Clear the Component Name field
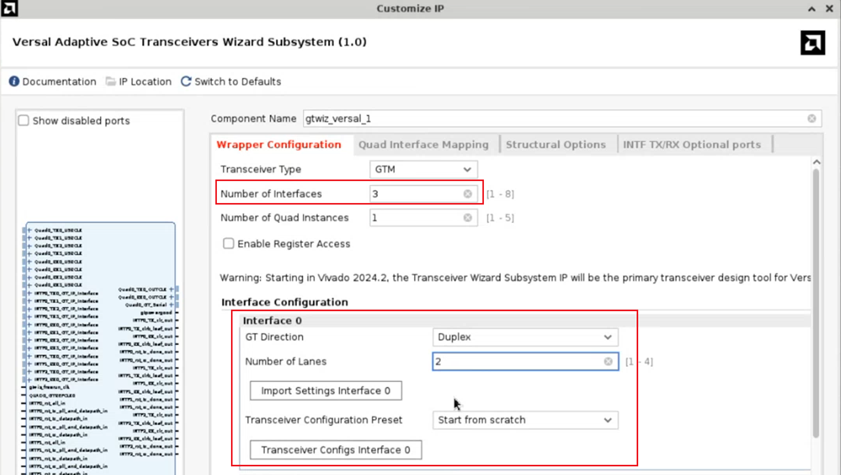 [812, 118]
